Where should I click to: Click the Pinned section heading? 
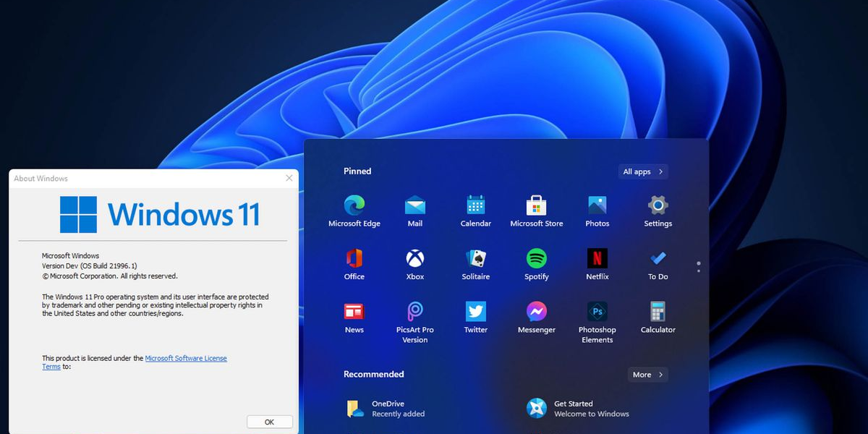tap(357, 171)
